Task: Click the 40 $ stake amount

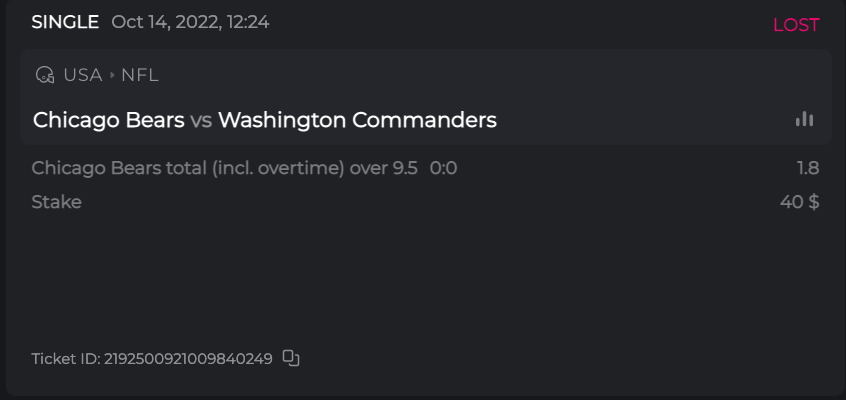Action: click(x=800, y=202)
